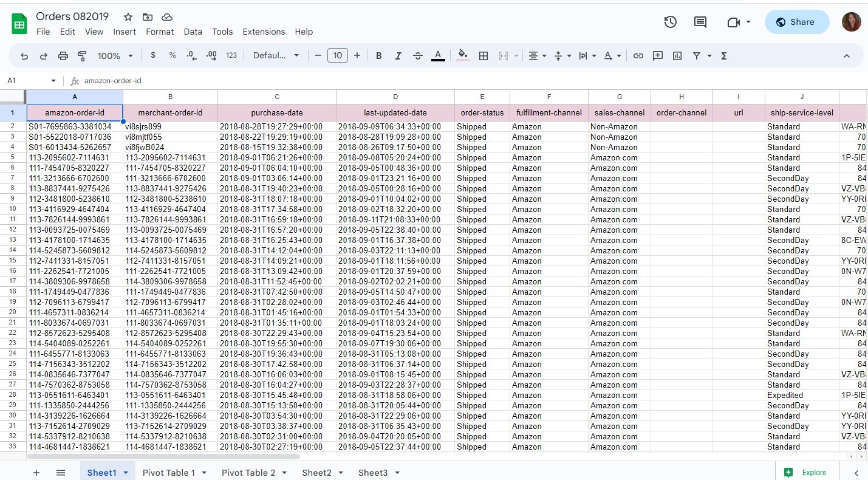
Task: Switch to the Sheet2 tab
Action: [x=317, y=473]
